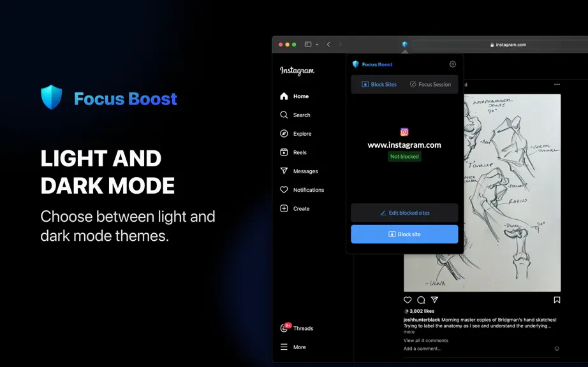Click the Focus Boost shield toolbar icon
Screen dimensions: 588x367
[404, 44]
